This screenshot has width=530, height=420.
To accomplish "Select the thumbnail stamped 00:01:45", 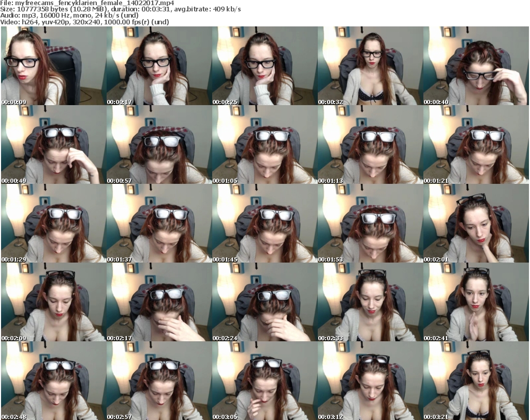I will [x=264, y=224].
